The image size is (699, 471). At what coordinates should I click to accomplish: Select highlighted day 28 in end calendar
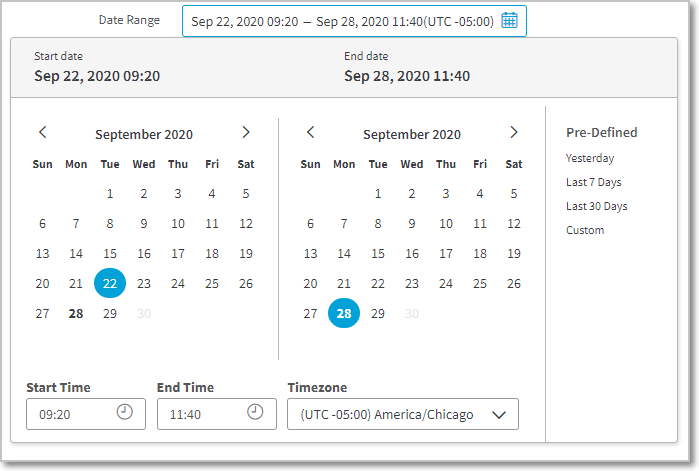click(x=344, y=314)
